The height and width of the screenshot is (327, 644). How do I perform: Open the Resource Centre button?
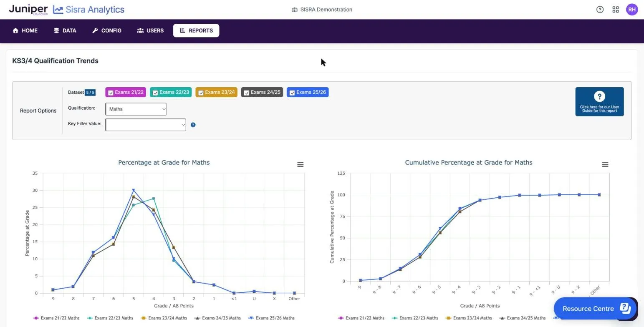595,309
